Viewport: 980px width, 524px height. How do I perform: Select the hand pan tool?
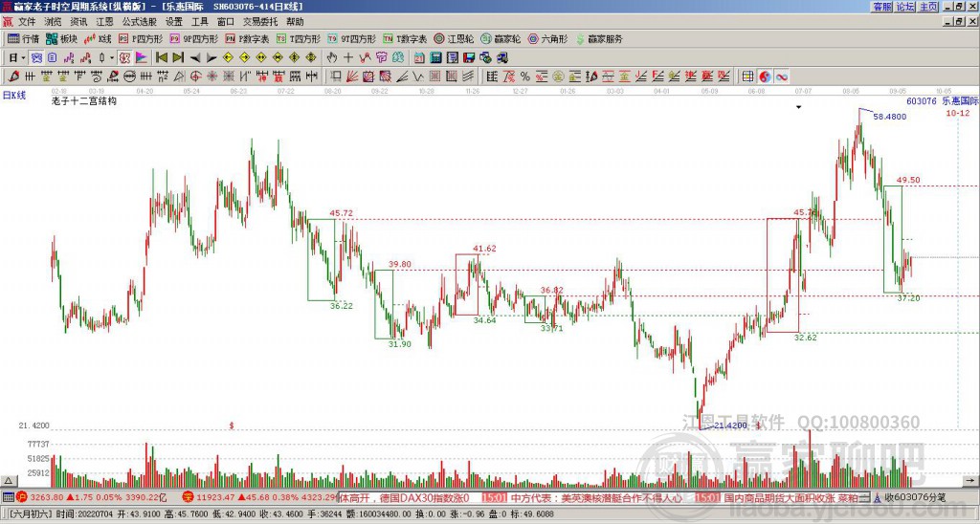point(332,58)
